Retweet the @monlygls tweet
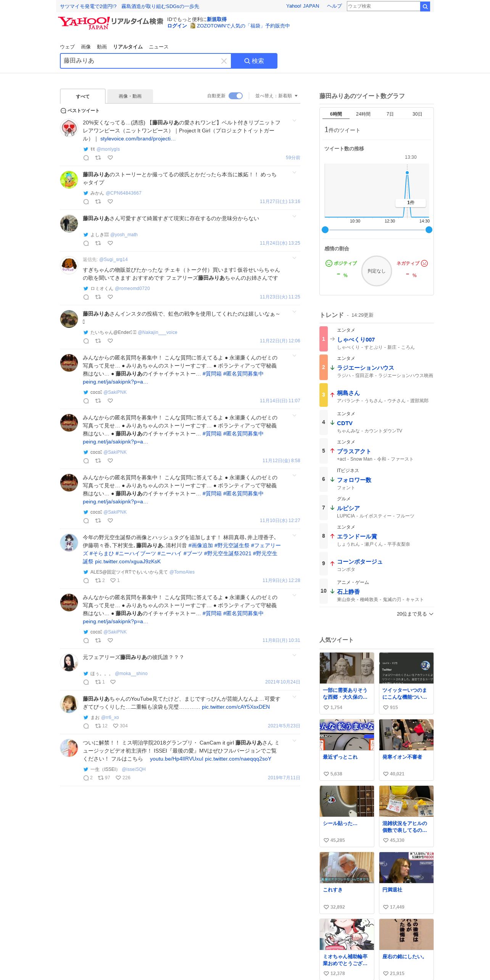Viewport: 490px width, 980px height. [98, 158]
